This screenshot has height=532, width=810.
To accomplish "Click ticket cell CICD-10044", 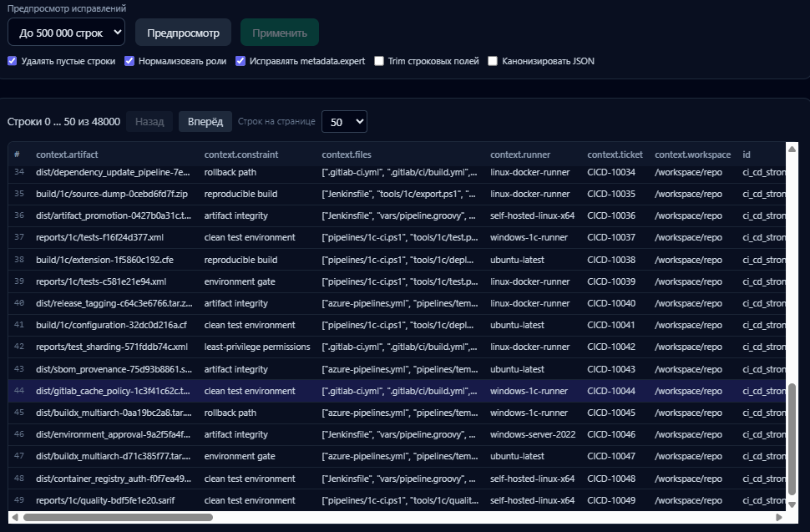I will coord(611,391).
